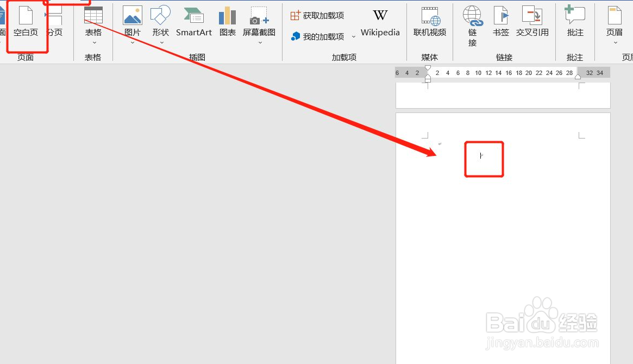Insert online video with 联机视频

[430, 21]
